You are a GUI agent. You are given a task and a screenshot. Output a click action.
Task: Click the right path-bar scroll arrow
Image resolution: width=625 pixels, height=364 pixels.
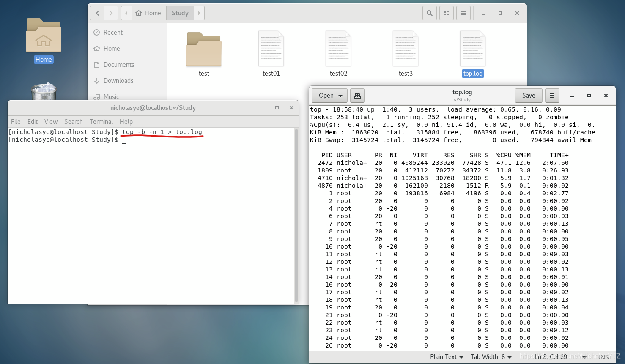[199, 13]
